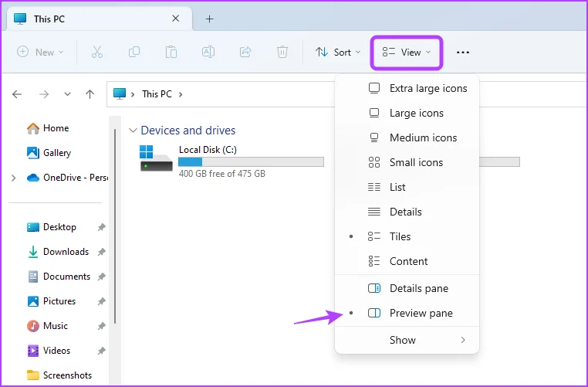Switch to the This PC tab
Screen dimensions: 588x387
(x=100, y=19)
